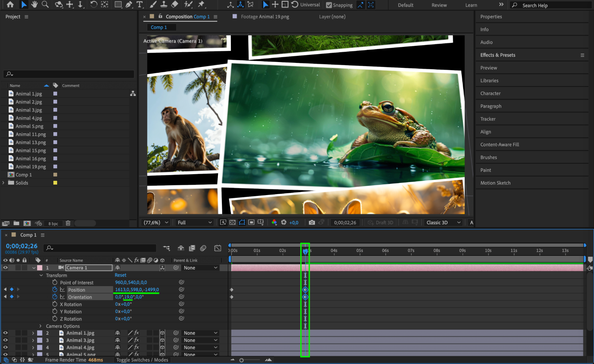Open the Review workspace

(439, 5)
